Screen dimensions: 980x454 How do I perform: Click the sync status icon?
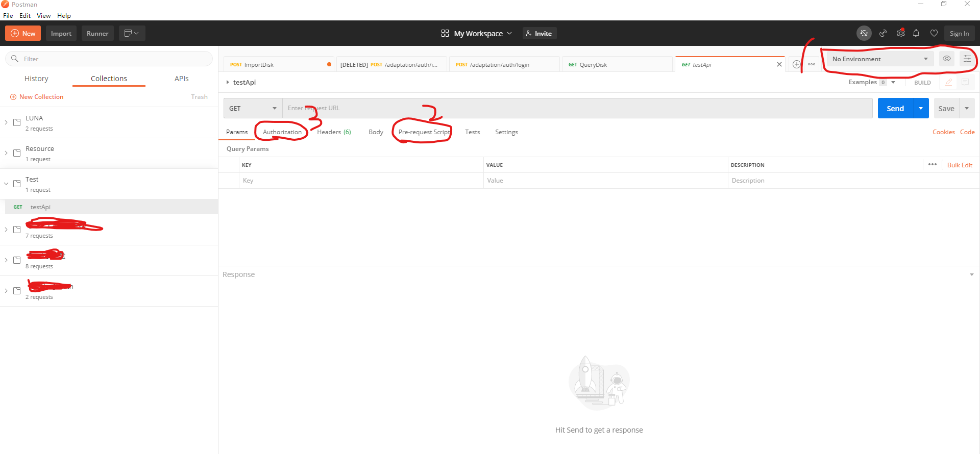coord(864,33)
